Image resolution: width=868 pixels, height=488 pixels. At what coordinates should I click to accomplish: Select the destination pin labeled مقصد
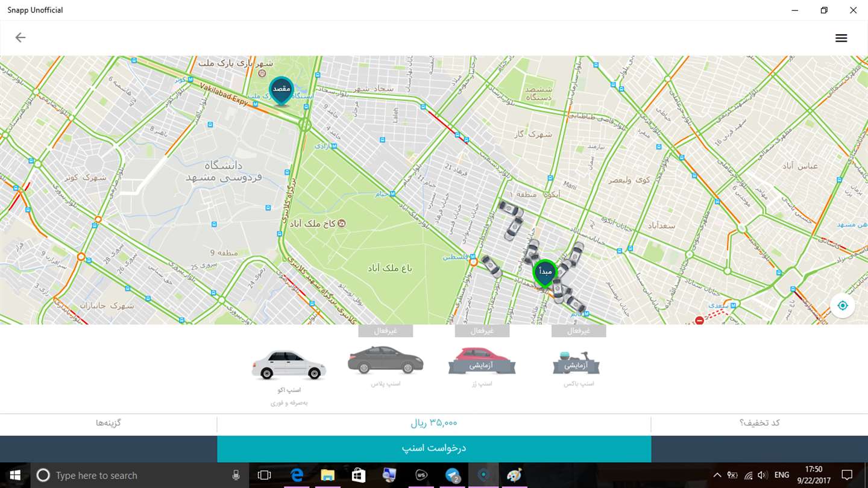[281, 91]
